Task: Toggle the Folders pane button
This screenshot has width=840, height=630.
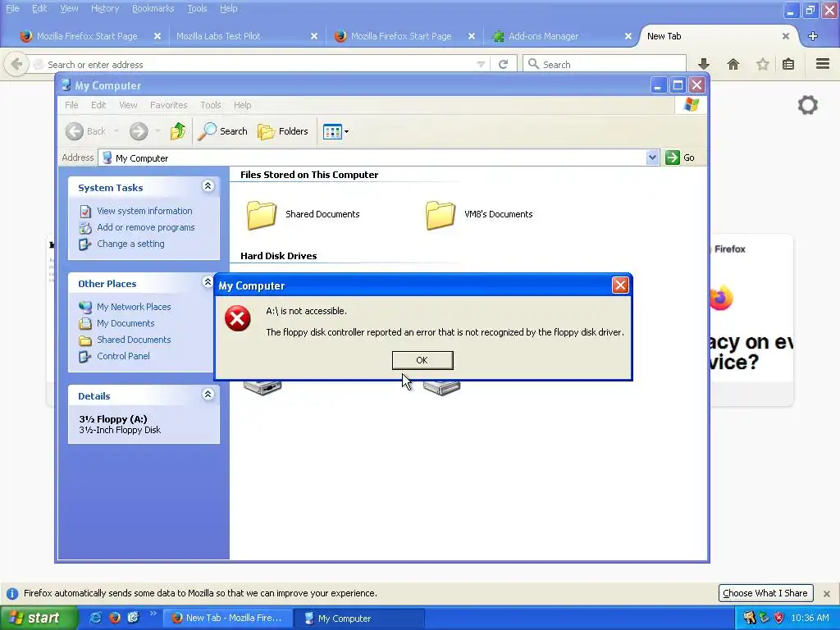Action: [283, 131]
